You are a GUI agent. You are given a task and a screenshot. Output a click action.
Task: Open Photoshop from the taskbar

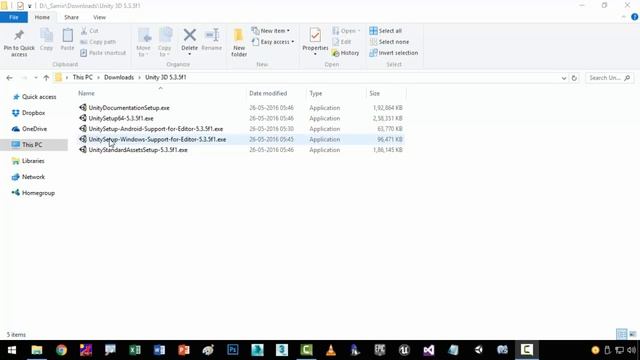tap(233, 350)
